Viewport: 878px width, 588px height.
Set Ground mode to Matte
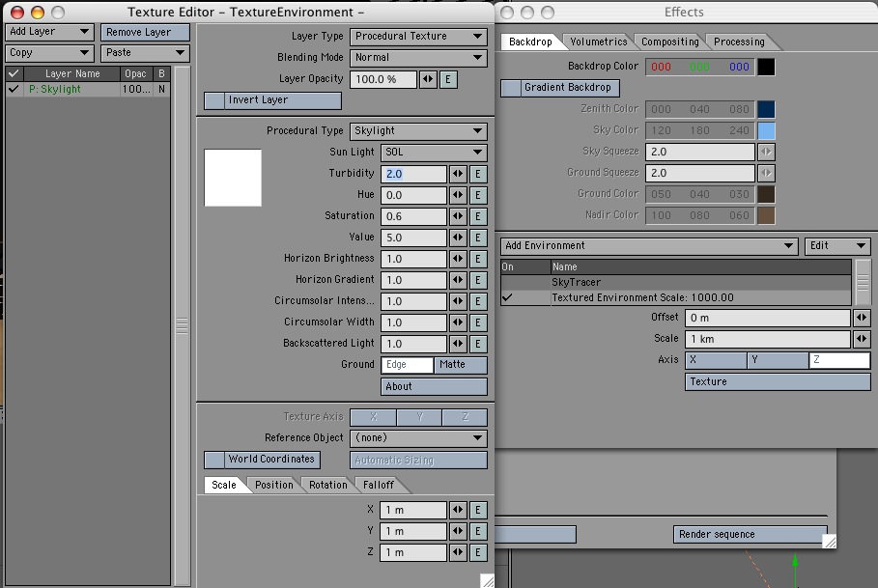(461, 365)
